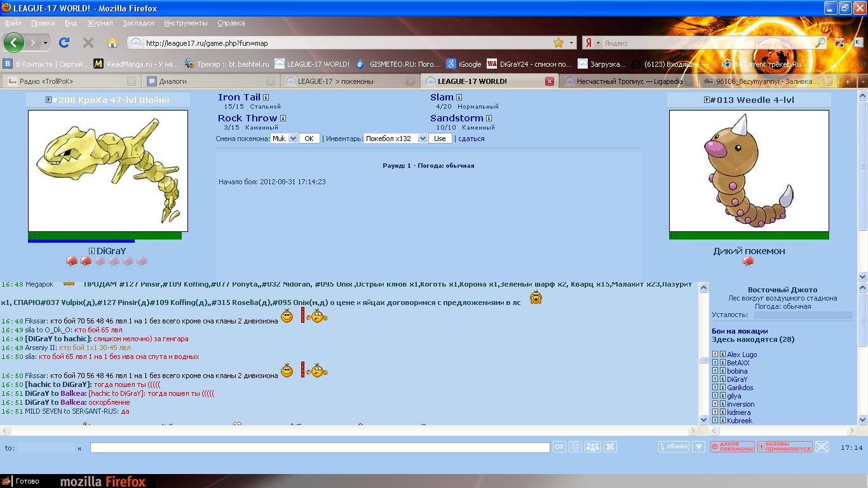Click the 'сдаться' surrender link
868x488 pixels.
pos(471,139)
